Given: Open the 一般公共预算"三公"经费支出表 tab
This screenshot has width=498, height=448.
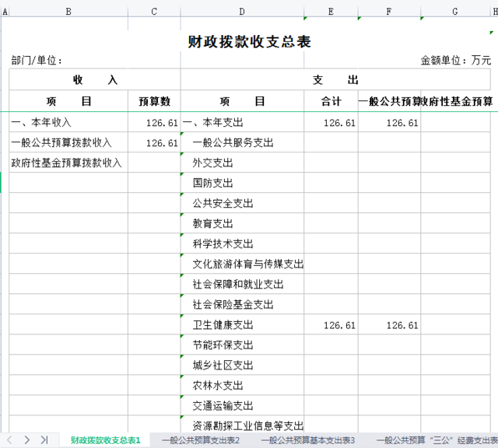Looking at the screenshot, I should (436, 440).
